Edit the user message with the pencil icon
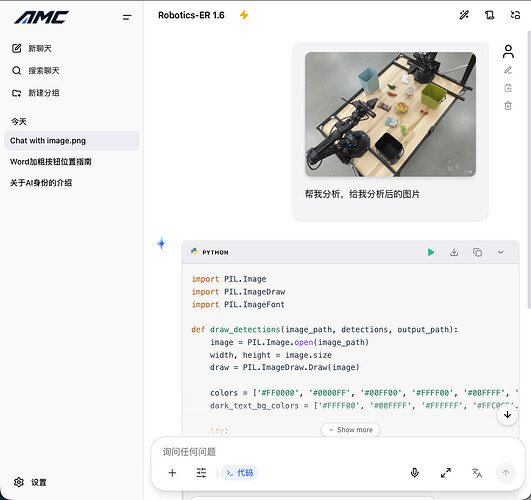531x500 pixels. click(x=508, y=70)
